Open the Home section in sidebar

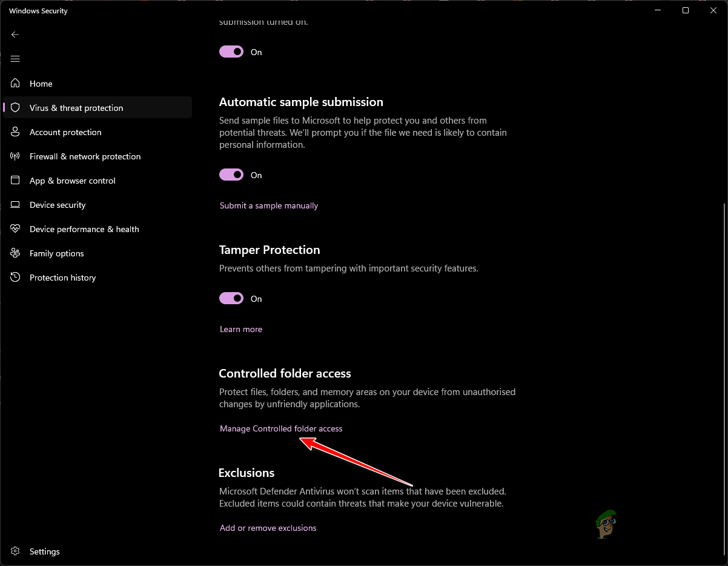click(41, 83)
